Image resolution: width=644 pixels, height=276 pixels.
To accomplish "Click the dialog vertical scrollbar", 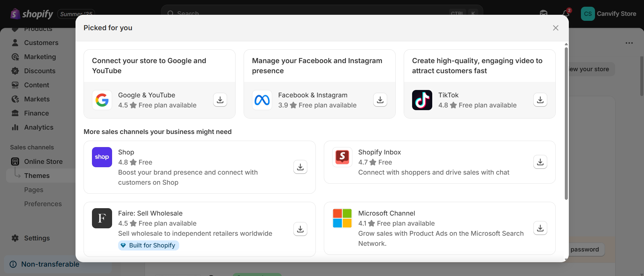I will pos(566,124).
